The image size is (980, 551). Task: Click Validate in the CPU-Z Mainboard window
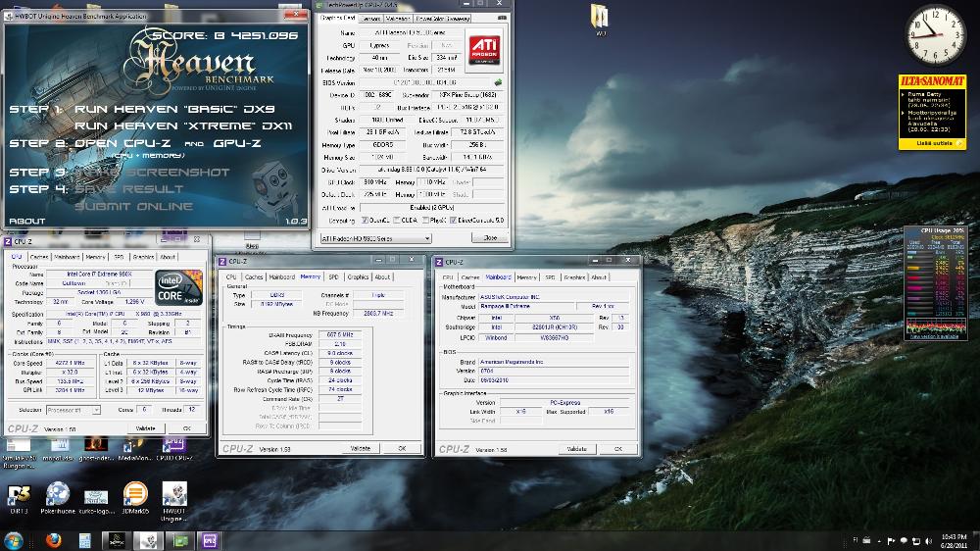576,449
